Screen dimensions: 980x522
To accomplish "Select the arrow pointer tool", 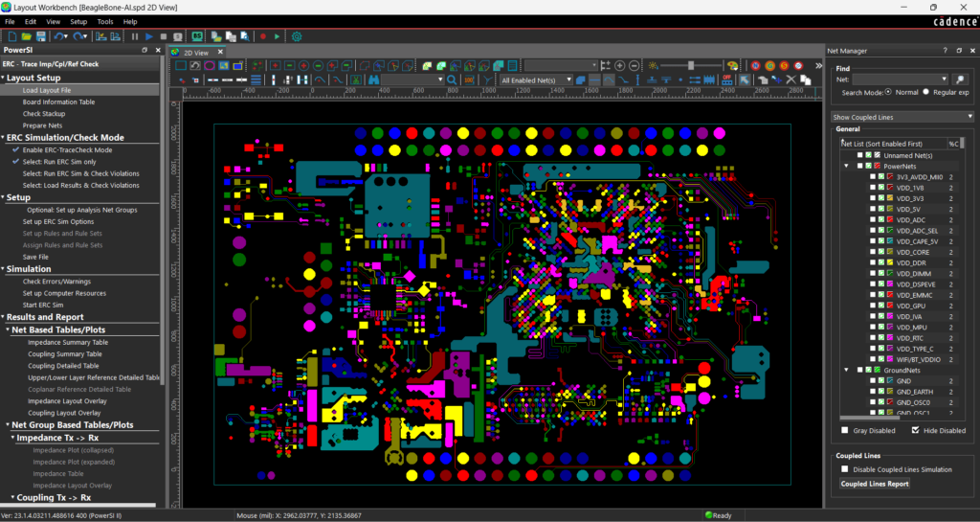I will click(x=745, y=80).
